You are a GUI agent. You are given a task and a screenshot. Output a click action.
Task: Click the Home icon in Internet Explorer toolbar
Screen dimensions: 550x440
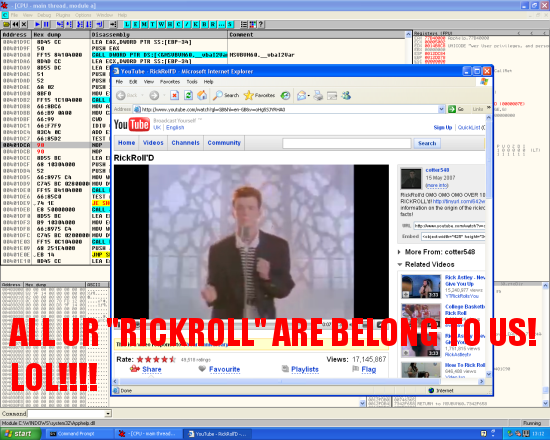(202, 95)
